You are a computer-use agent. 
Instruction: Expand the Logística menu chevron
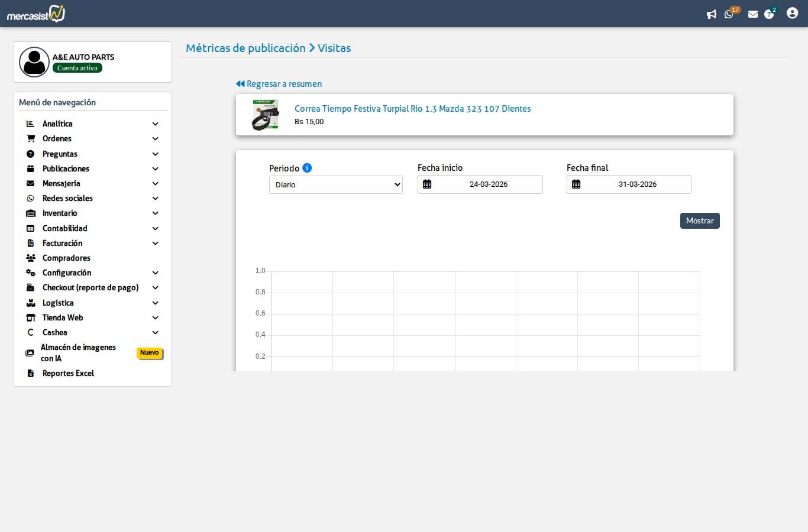[x=156, y=303]
